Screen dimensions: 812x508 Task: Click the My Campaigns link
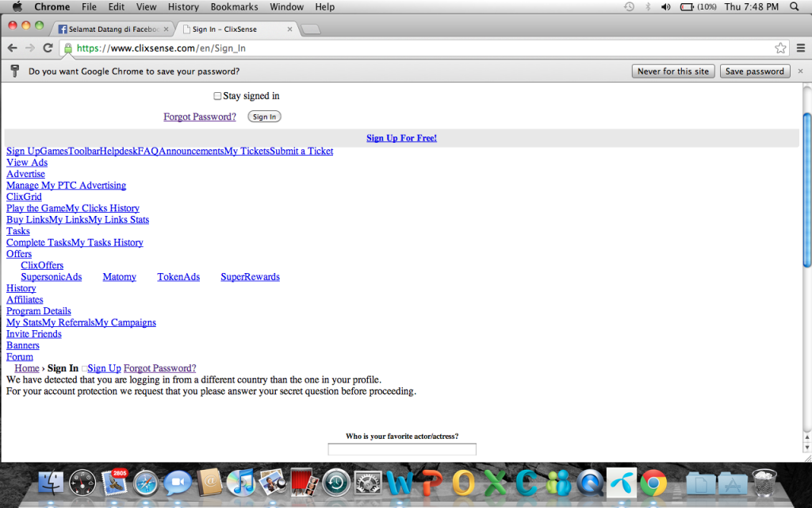125,322
